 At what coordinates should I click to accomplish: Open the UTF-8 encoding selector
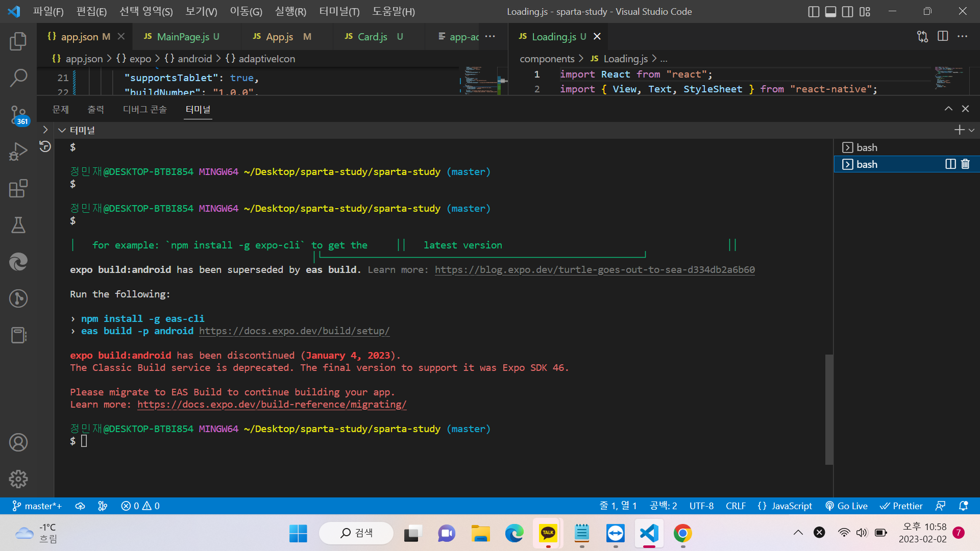tap(701, 506)
